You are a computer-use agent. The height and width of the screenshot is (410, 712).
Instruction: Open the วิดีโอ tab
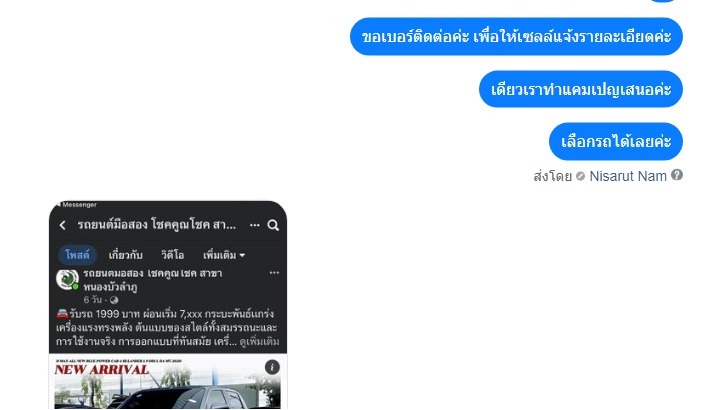click(x=173, y=255)
